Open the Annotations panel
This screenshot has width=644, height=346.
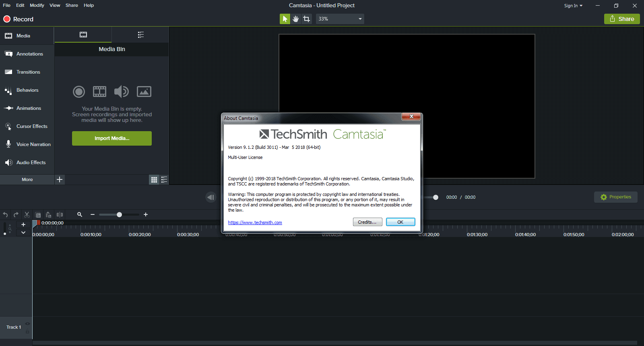click(27, 54)
